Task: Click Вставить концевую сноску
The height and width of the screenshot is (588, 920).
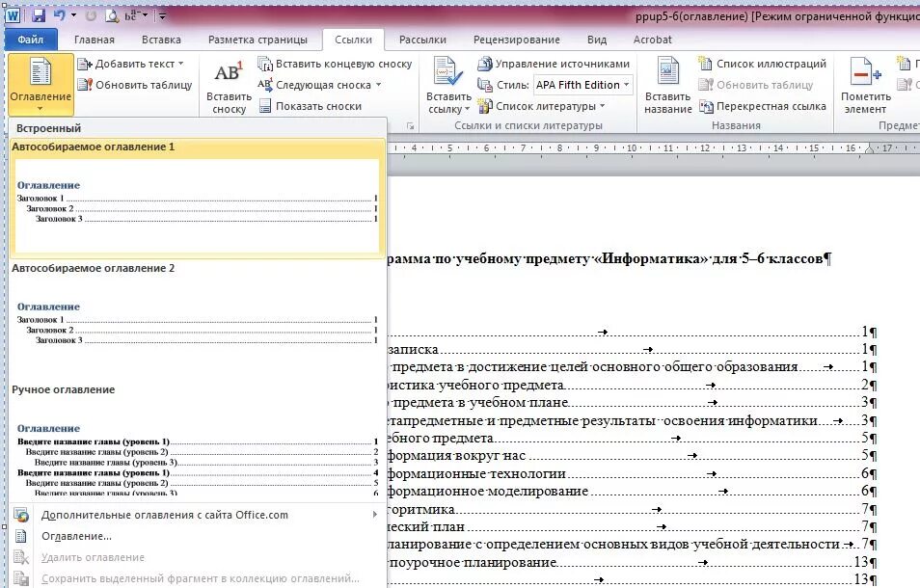Action: point(335,64)
